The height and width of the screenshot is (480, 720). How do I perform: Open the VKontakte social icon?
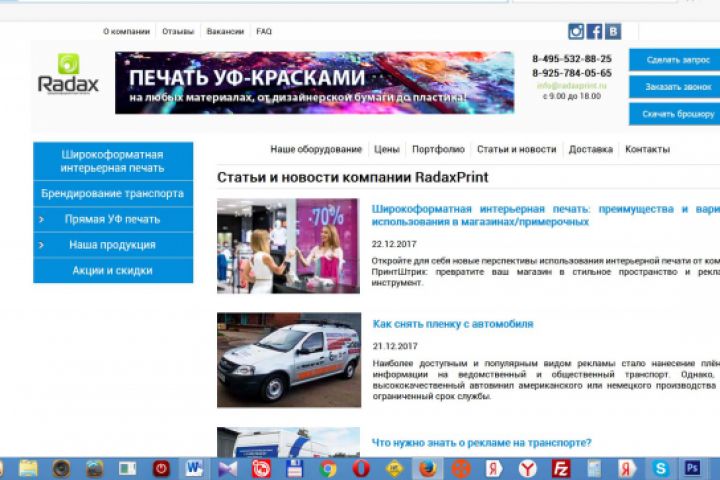pyautogui.click(x=613, y=31)
